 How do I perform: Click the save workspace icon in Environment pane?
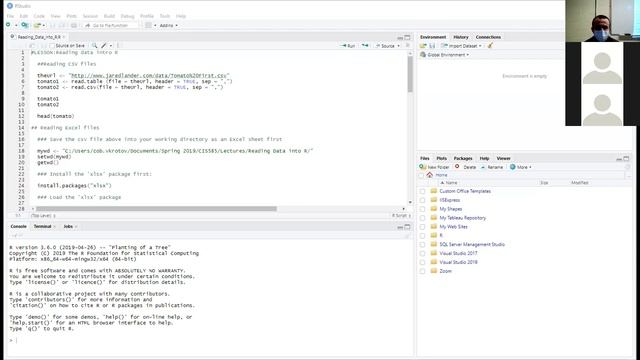[x=432, y=46]
